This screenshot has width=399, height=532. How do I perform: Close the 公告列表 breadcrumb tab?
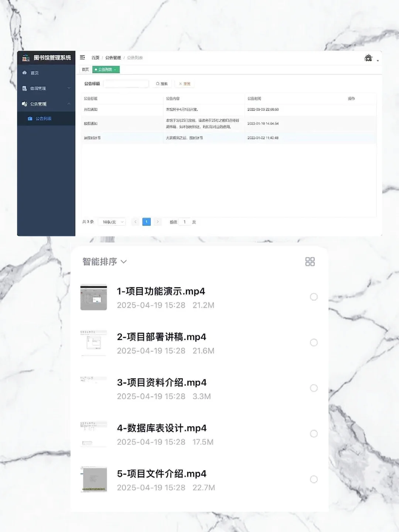tap(115, 69)
